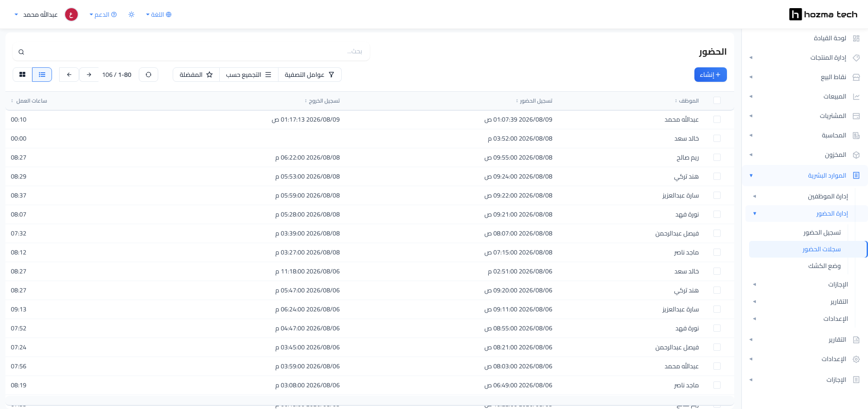The height and width of the screenshot is (409, 868).
Task: Check the هند تركي 2026/08/08 row
Action: (717, 176)
